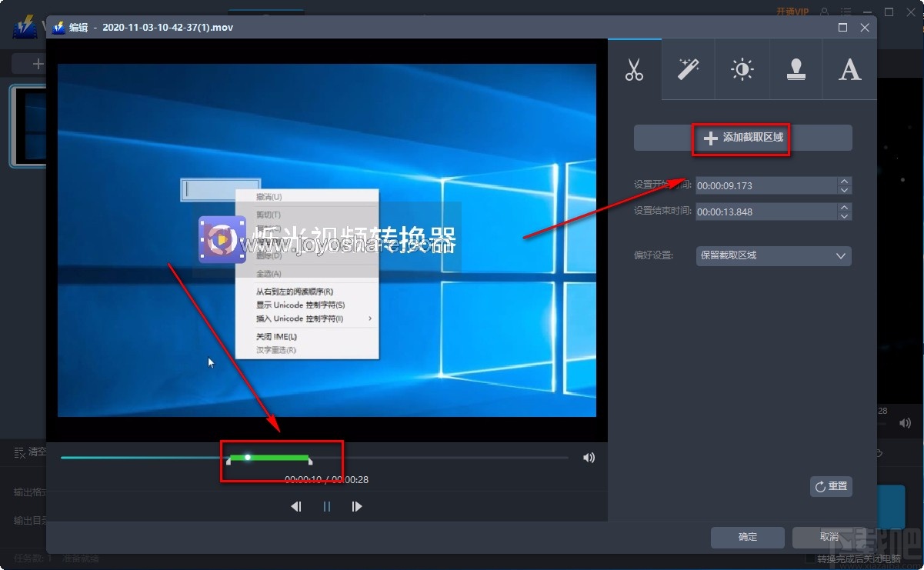Click the 添加截取区域 add crop region button
The width and height of the screenshot is (924, 570).
741,138
